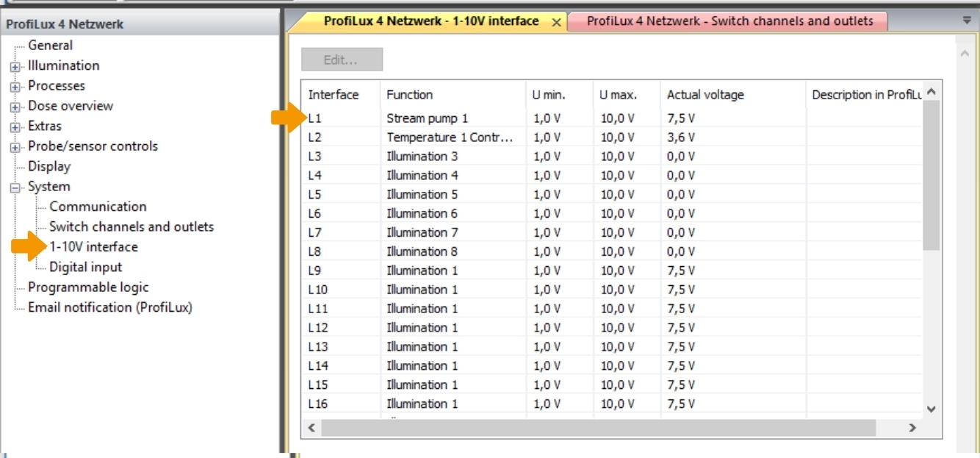The width and height of the screenshot is (980, 458).
Task: Sort by the U max. column header
Action: click(x=627, y=95)
